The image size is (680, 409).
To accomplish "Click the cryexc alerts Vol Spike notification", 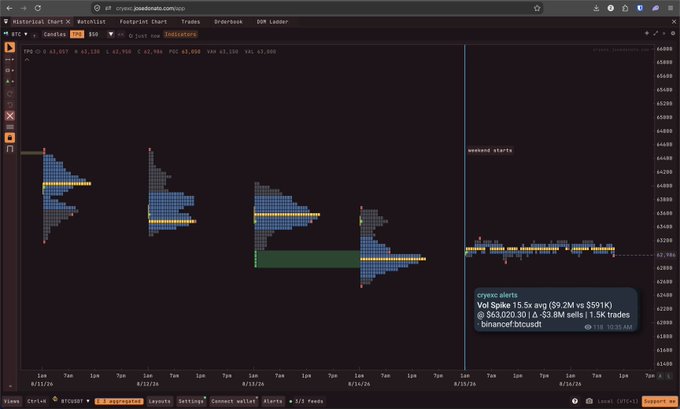I will coord(556,310).
